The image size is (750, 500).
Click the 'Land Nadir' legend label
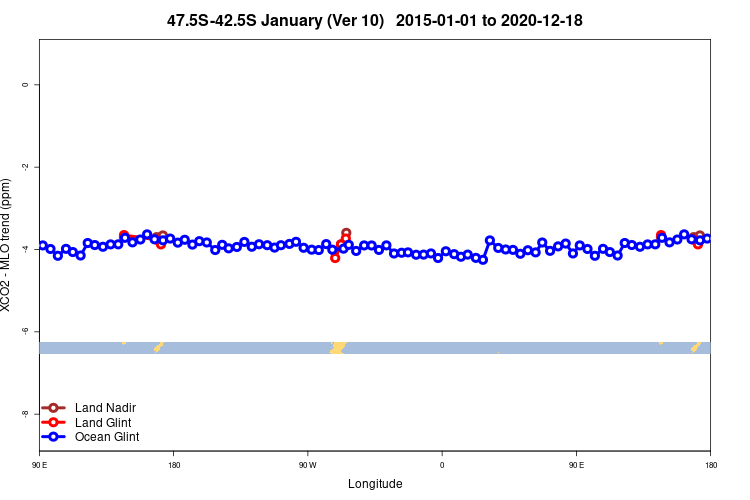click(105, 408)
